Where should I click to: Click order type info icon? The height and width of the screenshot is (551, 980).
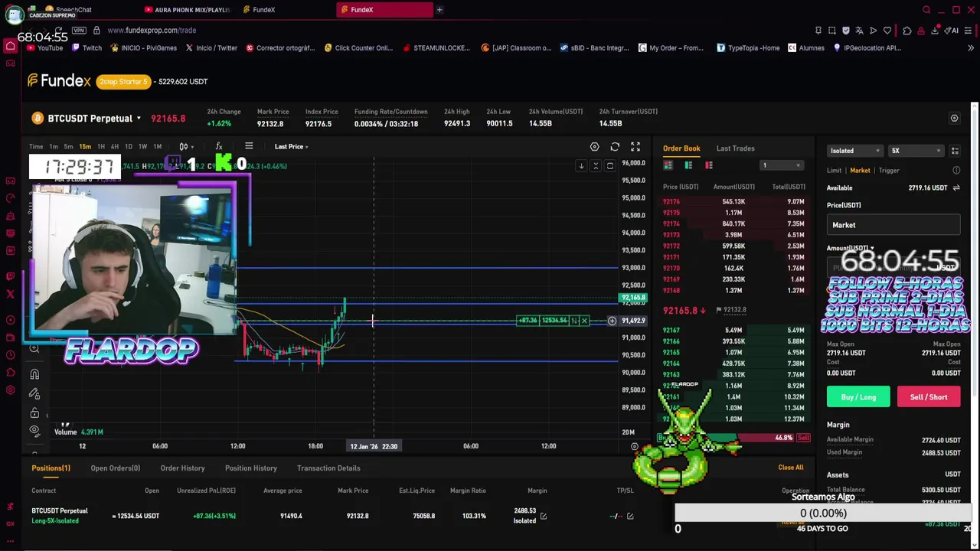pos(956,171)
